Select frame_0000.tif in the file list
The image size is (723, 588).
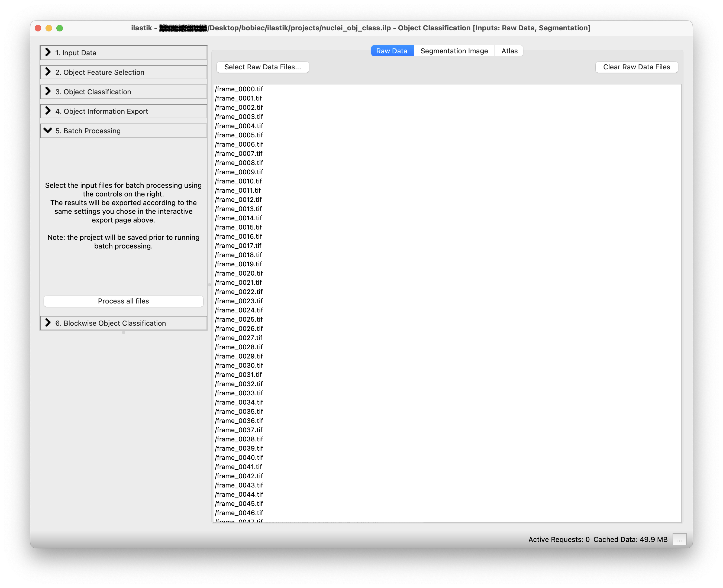pyautogui.click(x=239, y=89)
